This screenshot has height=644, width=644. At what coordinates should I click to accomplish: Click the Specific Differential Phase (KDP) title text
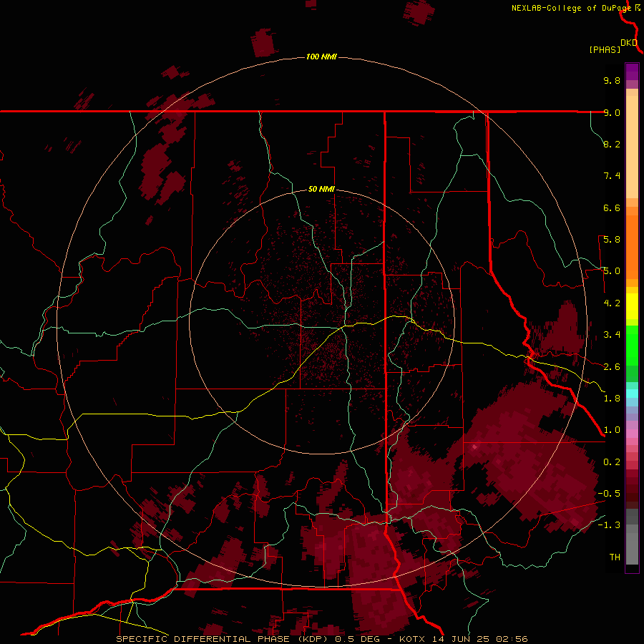[x=223, y=639]
